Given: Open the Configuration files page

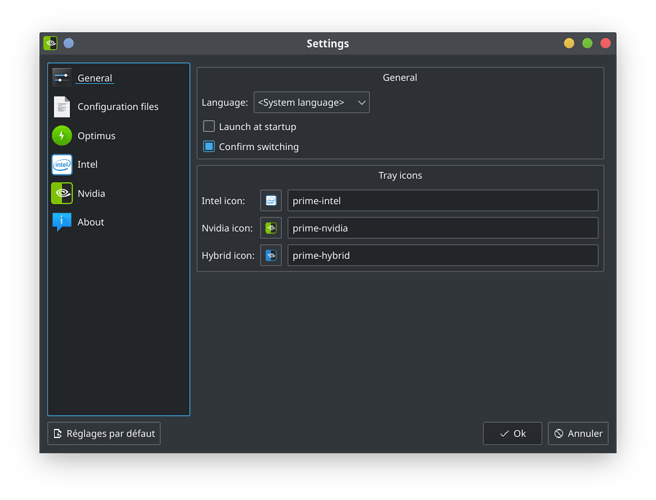Looking at the screenshot, I should click(x=118, y=107).
